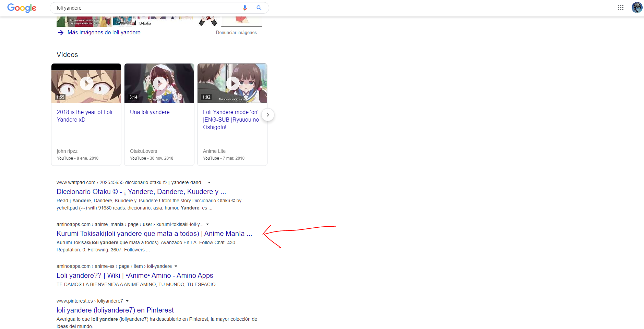Click the 'OtakuLovers' channel name
The height and width of the screenshot is (329, 644).
pos(143,151)
